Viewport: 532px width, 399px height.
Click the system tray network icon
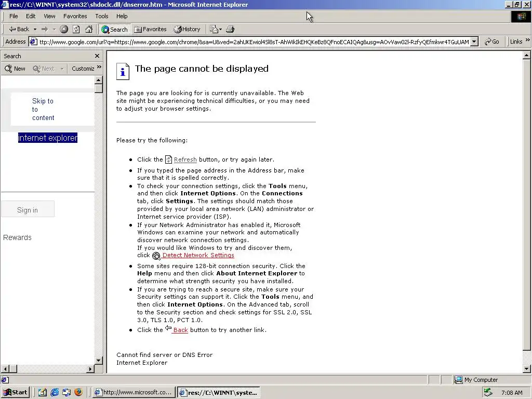[x=488, y=393]
